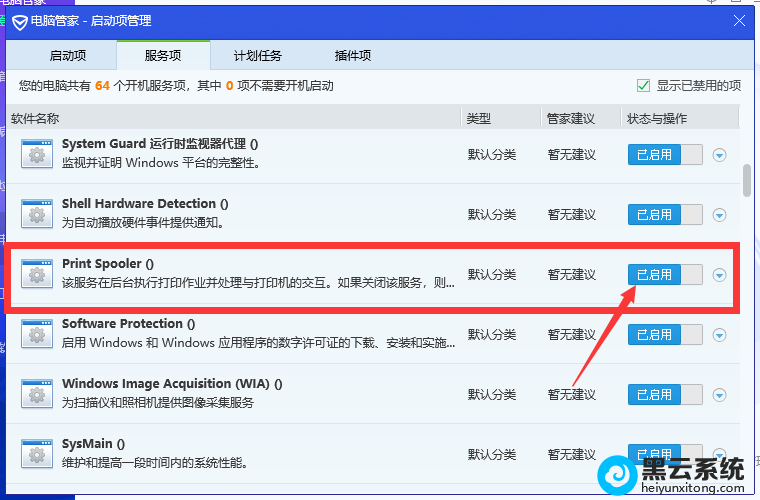Toggle the System Guard 已启用 switch
This screenshot has height=500, width=760.
point(665,155)
